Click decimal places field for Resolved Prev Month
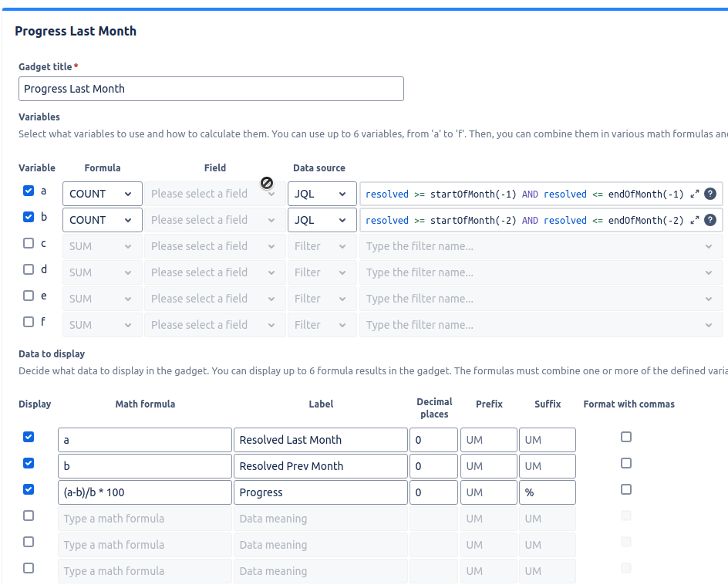The image size is (728, 585). pos(433,466)
